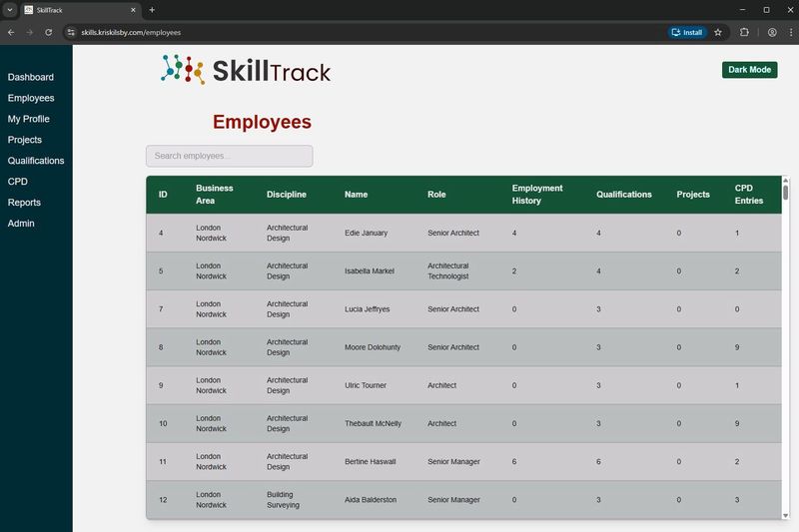
Task: Open a new browser tab
Action: click(152, 10)
